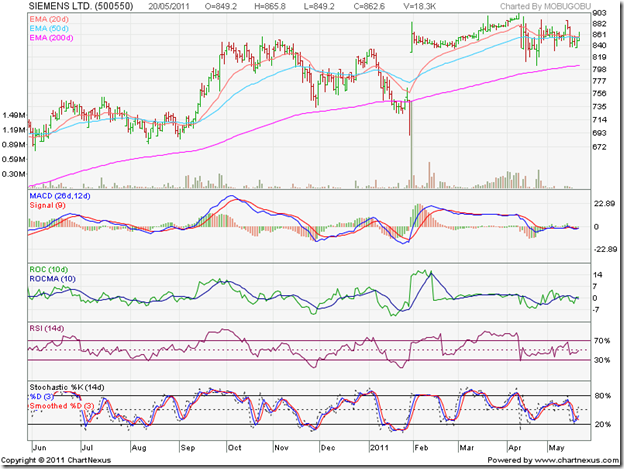Open the www.chartnexus.com link
The image size is (624, 469).
577,460
